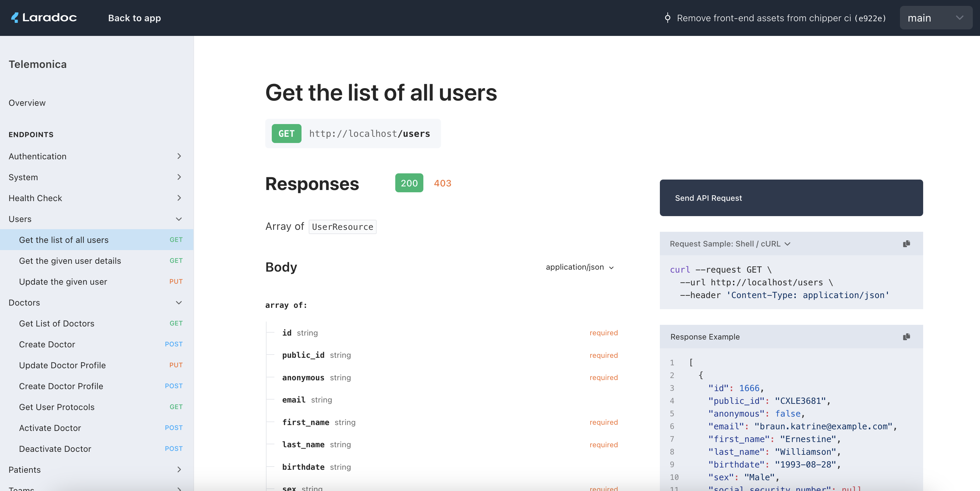Click the green GET badge on the endpoint URL
This screenshot has height=491, width=980.
click(x=286, y=134)
